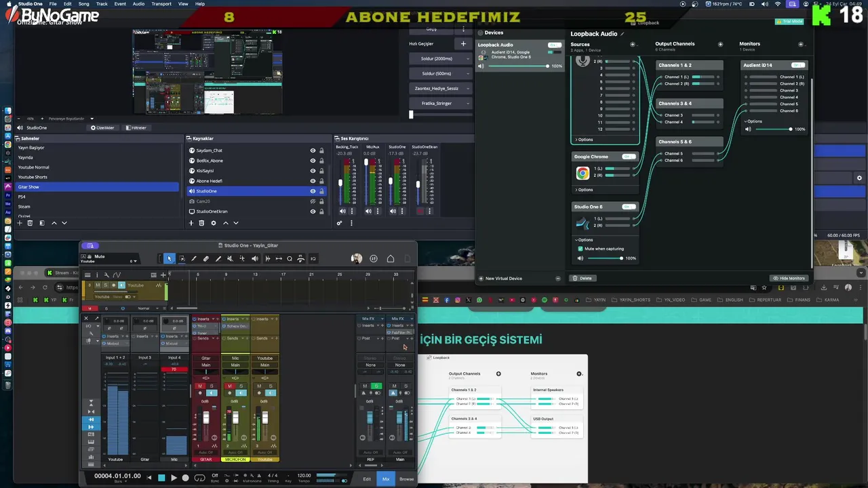Add a new scene in OBS Sahneler panel
Screen dimensions: 868x488
click(x=20, y=223)
